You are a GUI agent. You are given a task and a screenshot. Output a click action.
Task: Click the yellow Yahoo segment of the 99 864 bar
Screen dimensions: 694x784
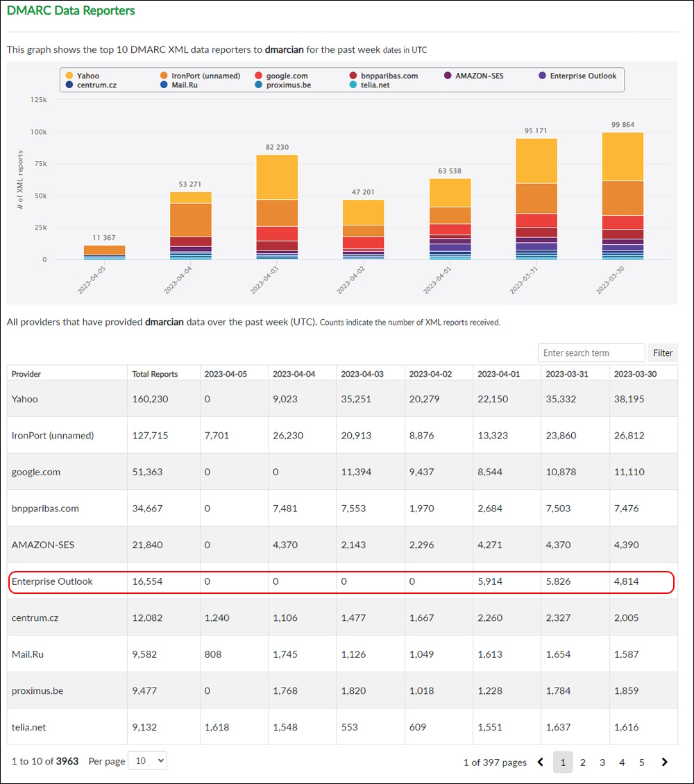click(x=623, y=157)
